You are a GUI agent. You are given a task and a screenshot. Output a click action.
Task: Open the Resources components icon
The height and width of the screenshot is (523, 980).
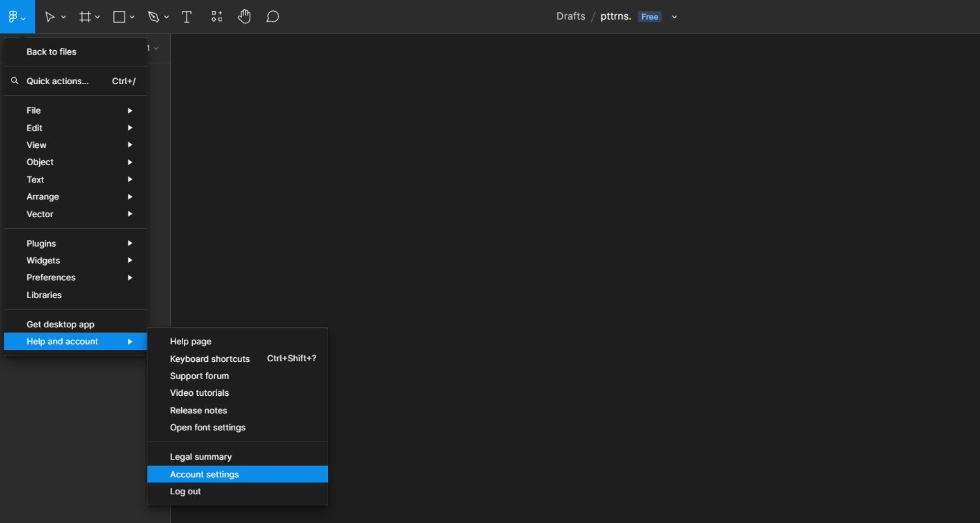click(x=217, y=17)
